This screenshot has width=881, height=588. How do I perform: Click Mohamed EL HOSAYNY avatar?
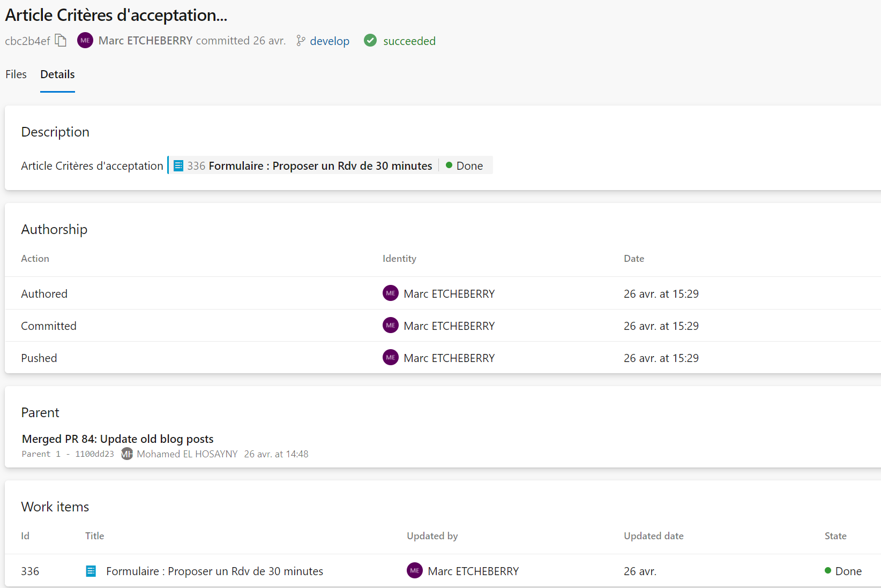pyautogui.click(x=127, y=454)
